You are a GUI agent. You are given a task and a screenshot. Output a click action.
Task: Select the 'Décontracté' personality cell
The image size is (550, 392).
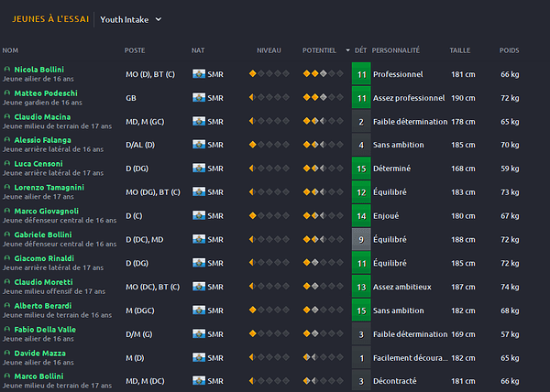click(394, 381)
